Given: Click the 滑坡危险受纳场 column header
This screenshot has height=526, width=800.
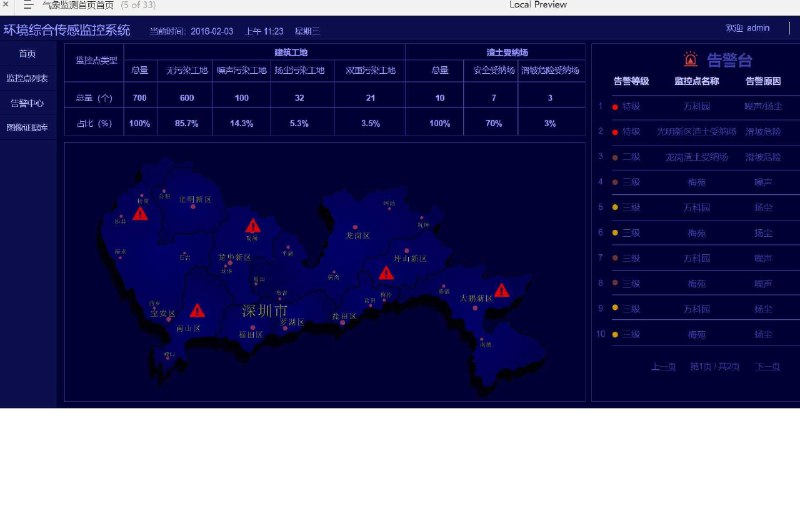Looking at the screenshot, I should pos(550,70).
